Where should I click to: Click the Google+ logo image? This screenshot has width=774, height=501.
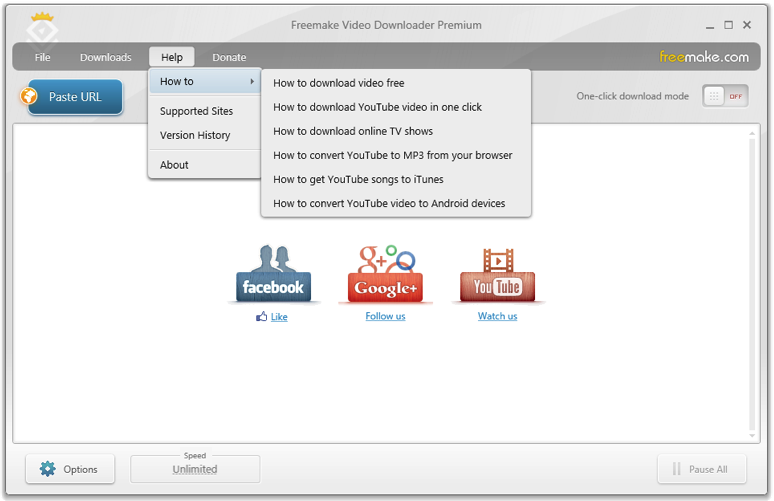pyautogui.click(x=386, y=273)
